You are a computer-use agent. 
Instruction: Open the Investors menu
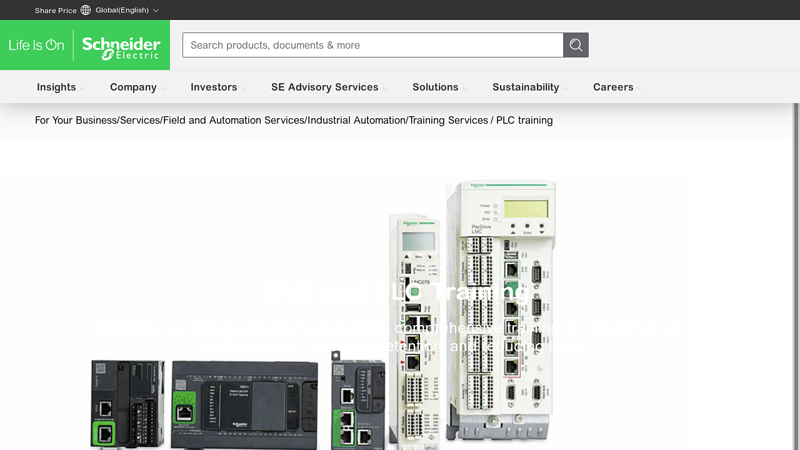coord(214,87)
